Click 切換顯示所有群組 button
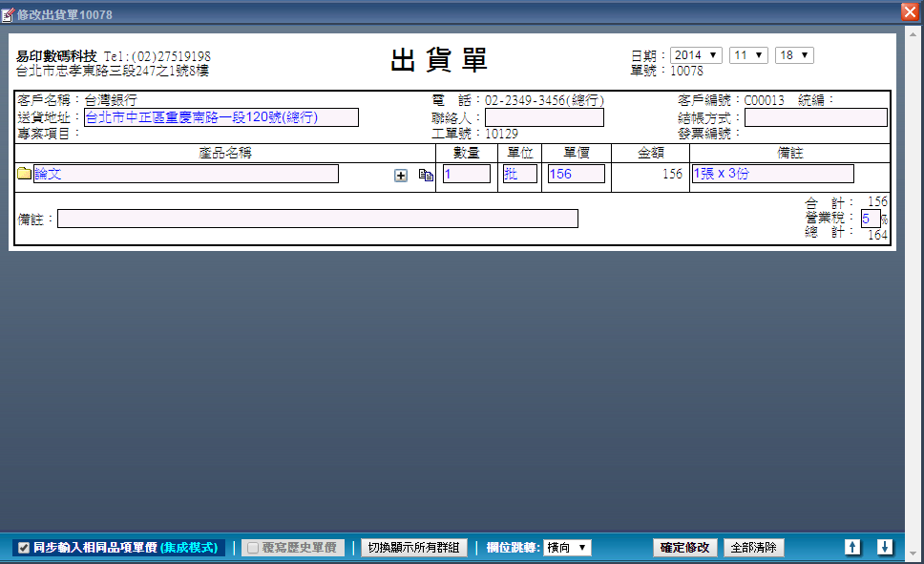 click(x=414, y=548)
